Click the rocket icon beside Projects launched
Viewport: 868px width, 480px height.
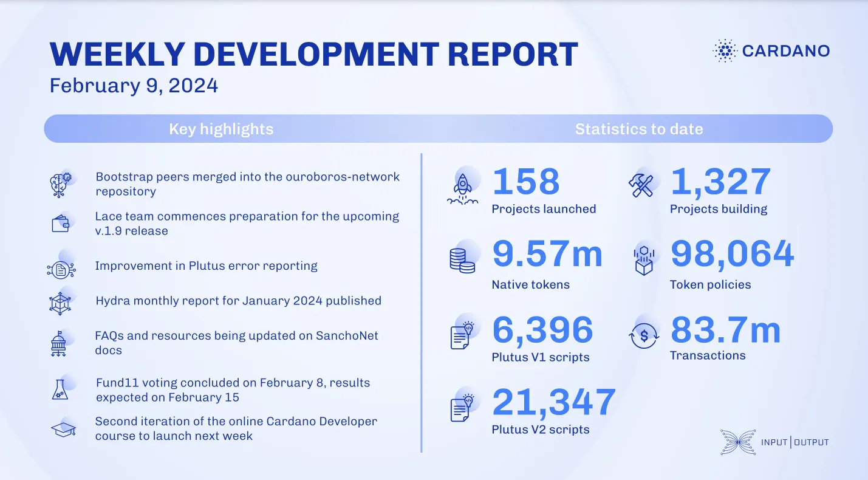(463, 185)
